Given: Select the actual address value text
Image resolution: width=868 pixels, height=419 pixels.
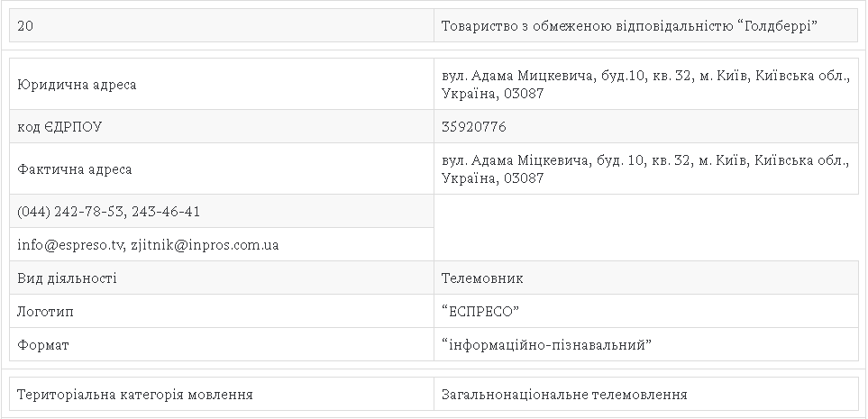Looking at the screenshot, I should (645, 169).
